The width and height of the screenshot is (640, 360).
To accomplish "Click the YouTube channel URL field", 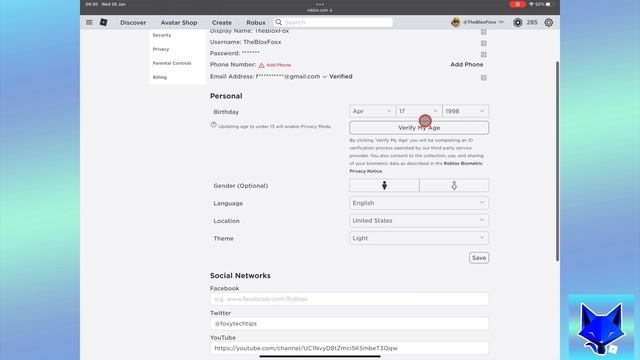I will 349,348.
